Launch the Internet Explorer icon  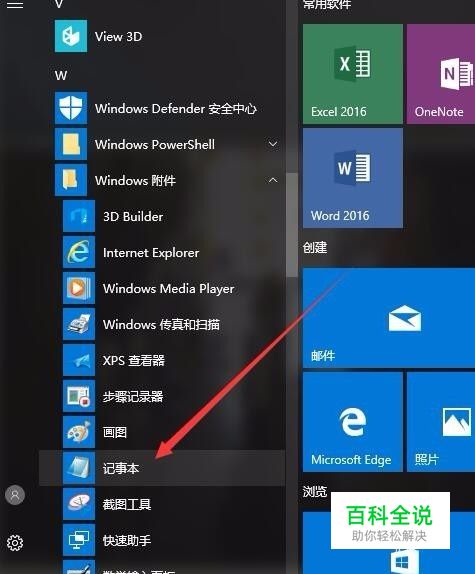(x=79, y=252)
